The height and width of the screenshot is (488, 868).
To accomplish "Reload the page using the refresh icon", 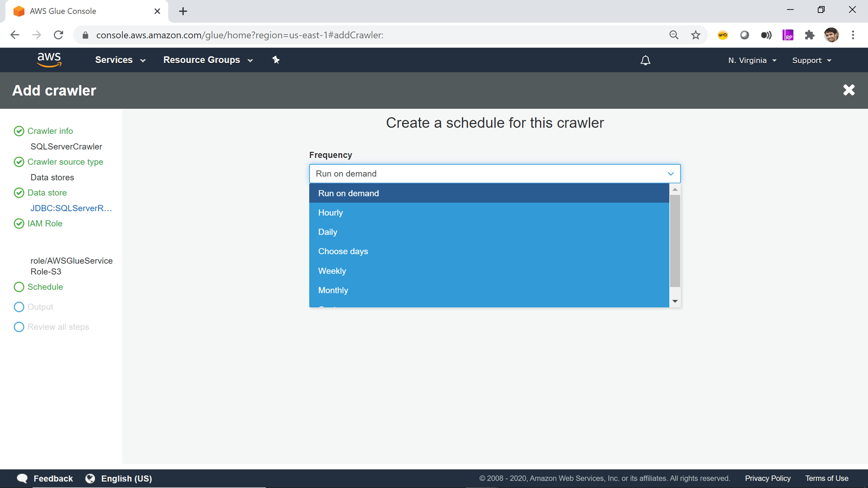I will (x=58, y=35).
